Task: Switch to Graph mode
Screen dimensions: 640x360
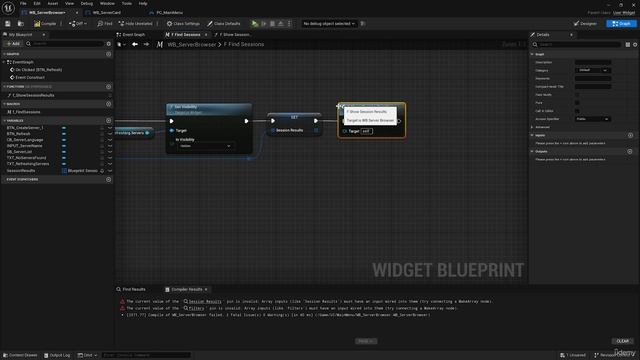Action: [x=621, y=24]
